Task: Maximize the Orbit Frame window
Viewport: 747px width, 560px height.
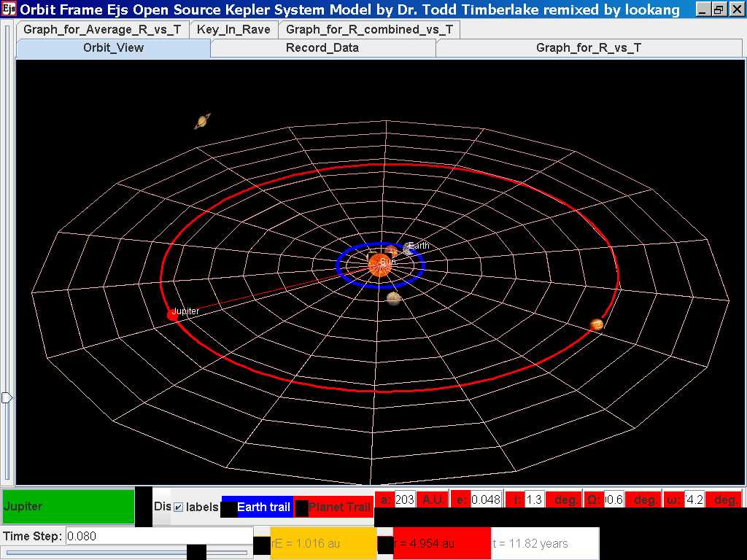Action: tap(719, 9)
